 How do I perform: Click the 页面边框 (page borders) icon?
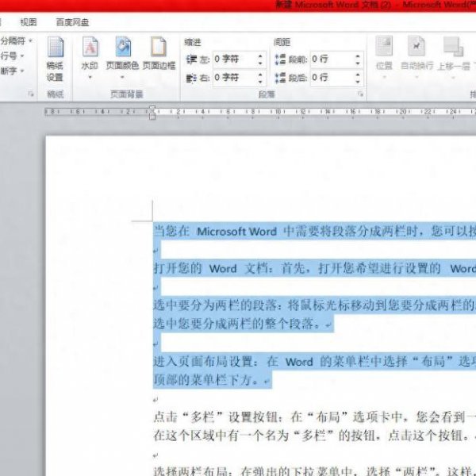pos(159,51)
